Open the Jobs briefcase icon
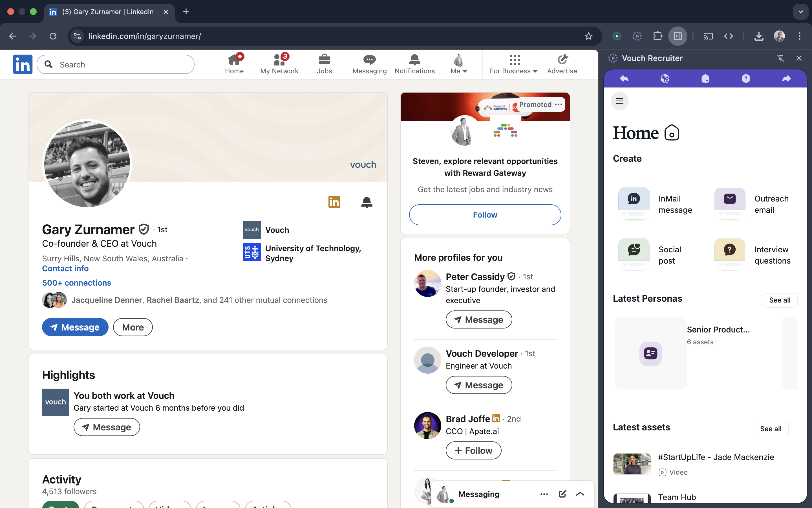812x508 pixels. pos(324,64)
